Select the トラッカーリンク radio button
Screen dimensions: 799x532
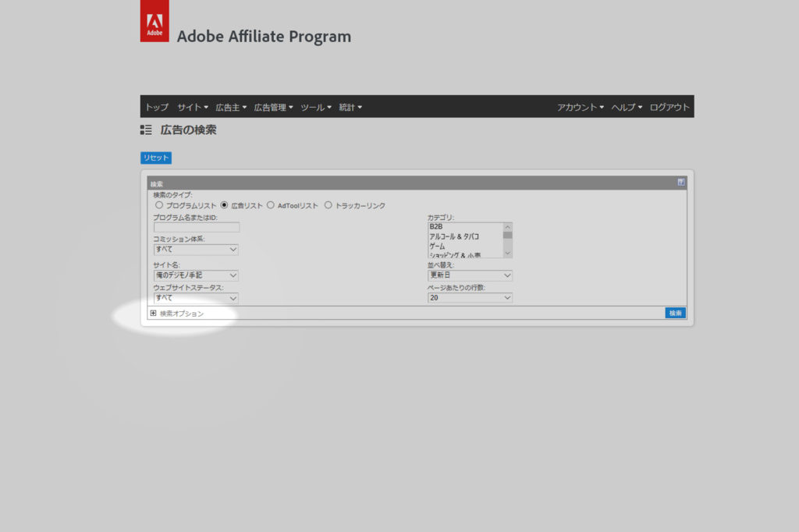pos(328,205)
